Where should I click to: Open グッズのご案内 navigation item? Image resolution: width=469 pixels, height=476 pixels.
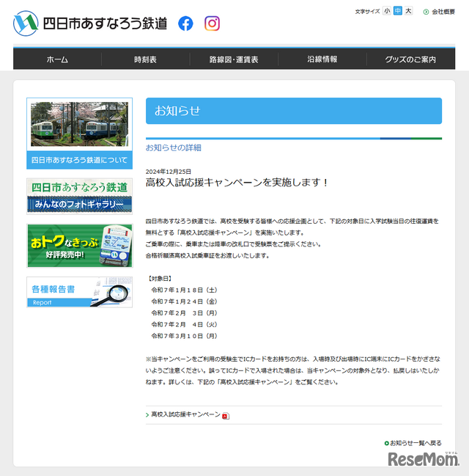pyautogui.click(x=410, y=59)
